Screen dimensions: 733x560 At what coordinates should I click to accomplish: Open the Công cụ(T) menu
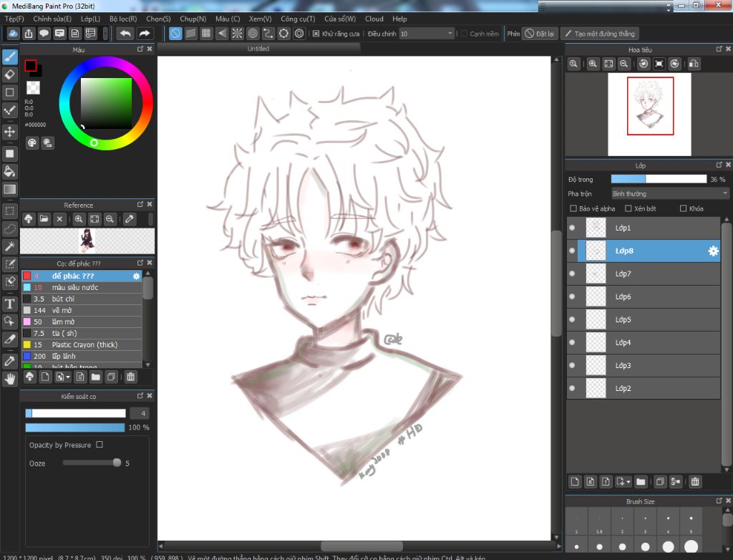point(298,19)
